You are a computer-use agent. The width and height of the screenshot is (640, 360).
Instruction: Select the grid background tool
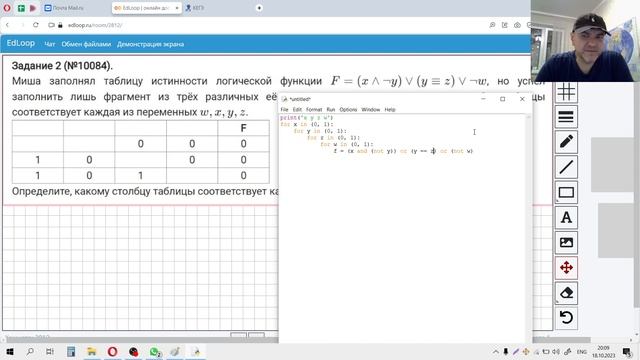click(566, 92)
